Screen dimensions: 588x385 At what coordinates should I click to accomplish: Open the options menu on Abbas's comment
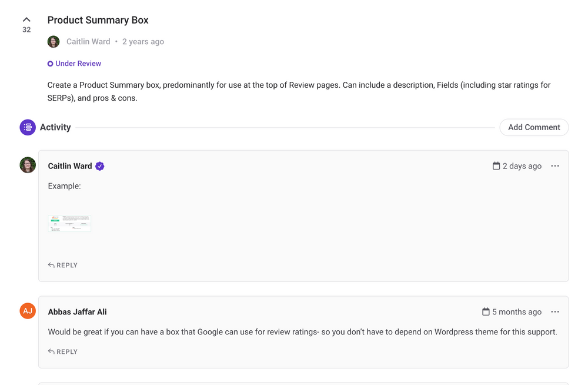coord(554,311)
